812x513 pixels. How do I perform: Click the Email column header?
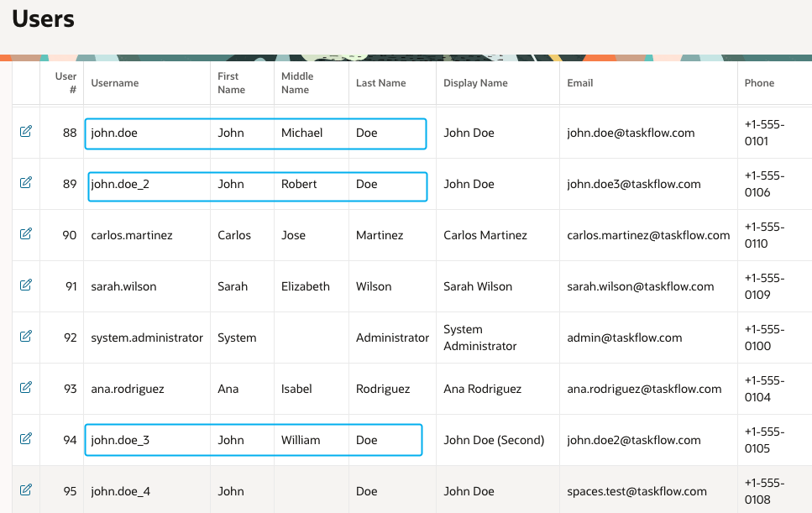point(579,83)
